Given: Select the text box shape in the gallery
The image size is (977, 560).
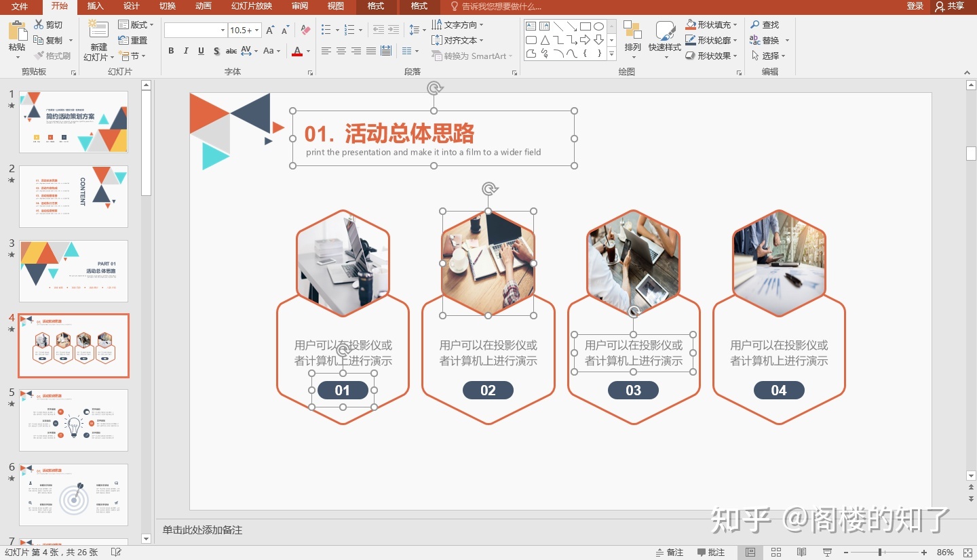Looking at the screenshot, I should [531, 26].
